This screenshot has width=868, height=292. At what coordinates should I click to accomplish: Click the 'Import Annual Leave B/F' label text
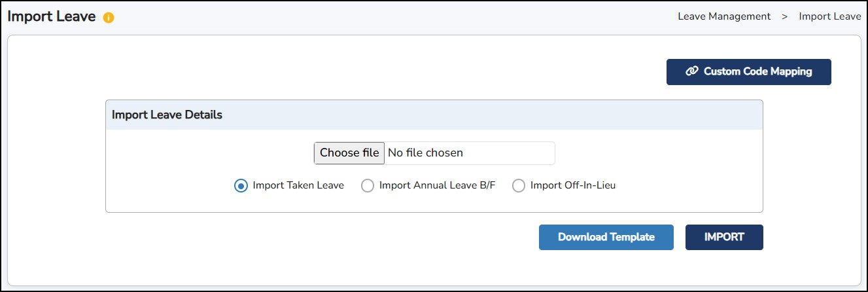coord(437,185)
